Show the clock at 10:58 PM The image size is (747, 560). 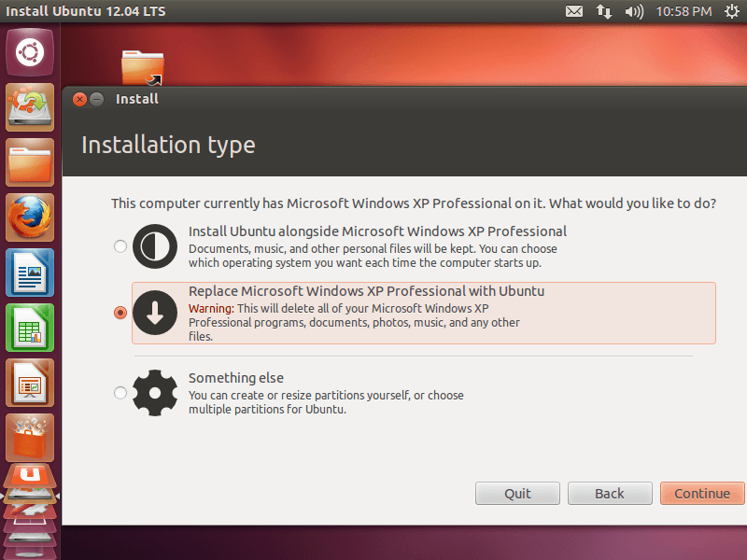(x=684, y=11)
